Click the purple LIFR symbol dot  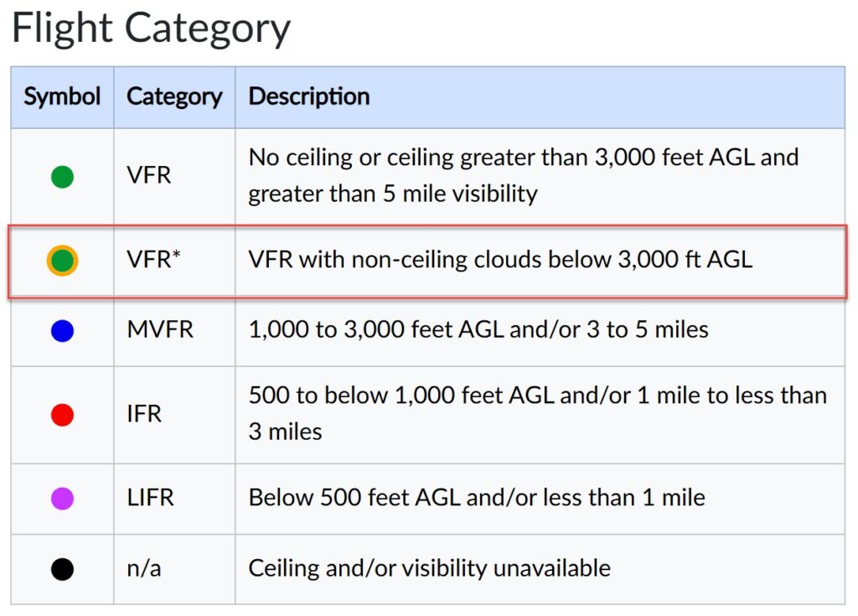click(x=62, y=499)
